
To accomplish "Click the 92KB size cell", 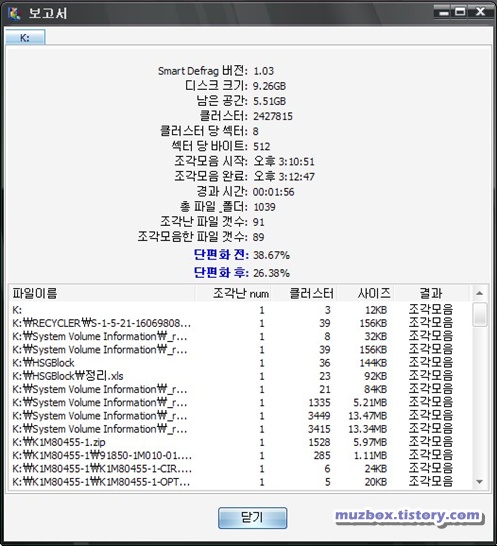I will (375, 376).
